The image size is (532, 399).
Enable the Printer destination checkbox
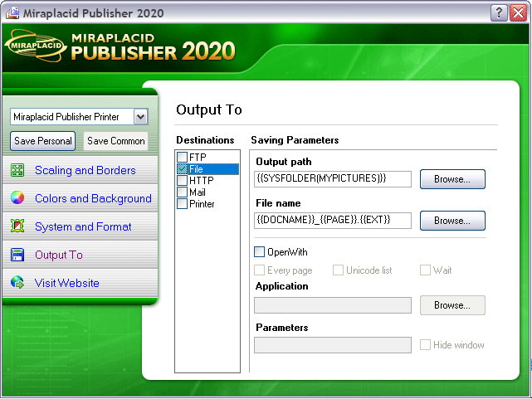(x=183, y=204)
